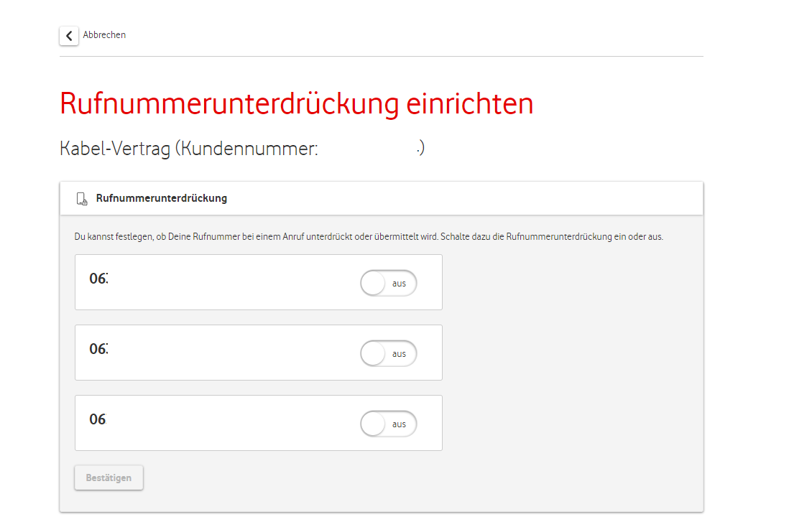Screen dimensions: 812x517
Task: Enable caller ID suppression for the first number
Action: point(388,283)
